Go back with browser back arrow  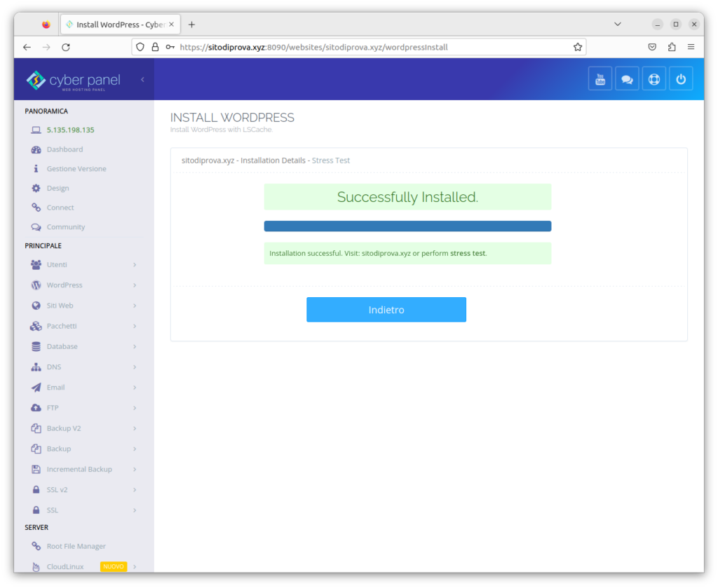(27, 47)
